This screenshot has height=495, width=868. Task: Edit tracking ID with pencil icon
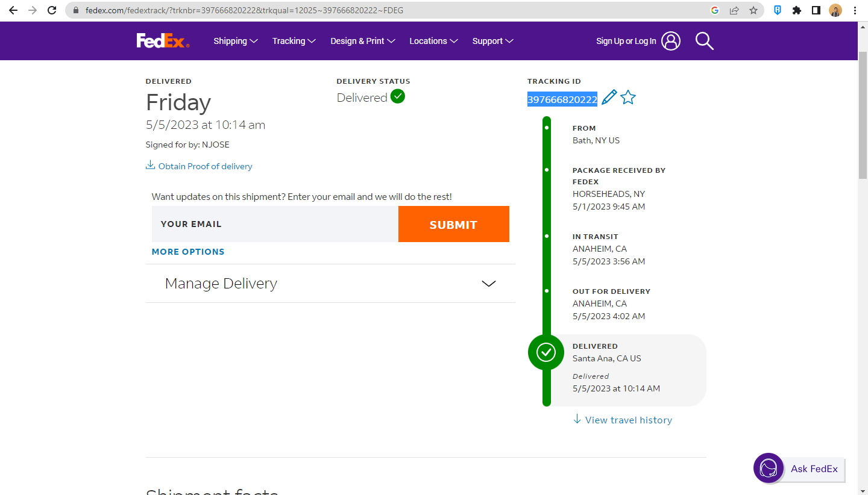(609, 97)
